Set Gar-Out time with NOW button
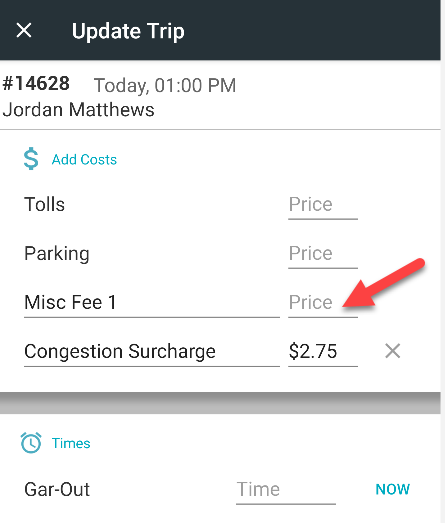Screen dimensions: 445x523 (x=393, y=489)
